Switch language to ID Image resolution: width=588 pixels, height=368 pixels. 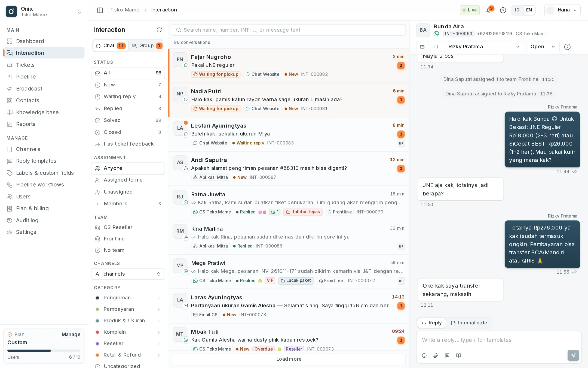(x=517, y=10)
